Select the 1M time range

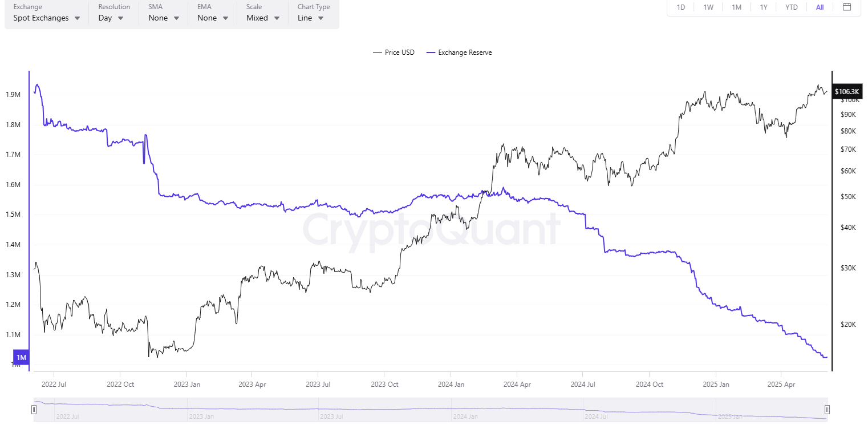point(736,7)
